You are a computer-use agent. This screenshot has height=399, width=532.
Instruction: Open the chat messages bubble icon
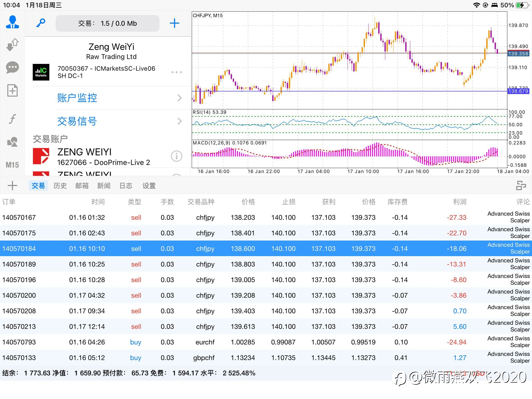12,68
